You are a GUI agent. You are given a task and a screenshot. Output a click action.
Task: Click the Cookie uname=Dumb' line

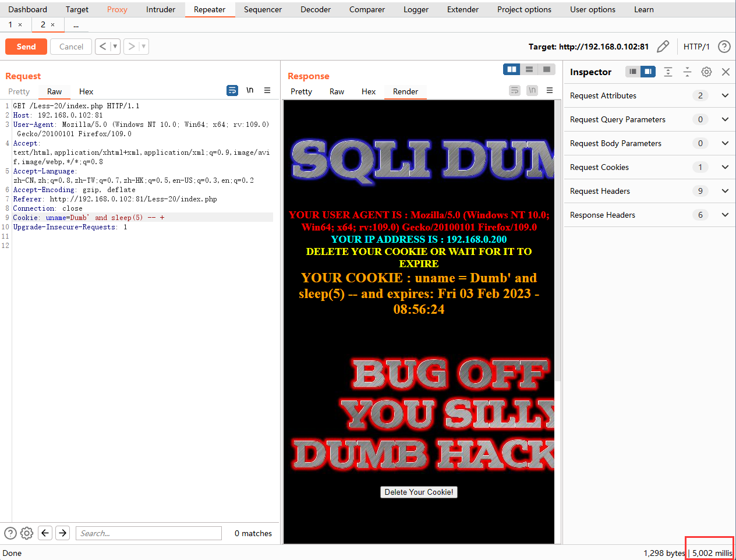(142, 218)
